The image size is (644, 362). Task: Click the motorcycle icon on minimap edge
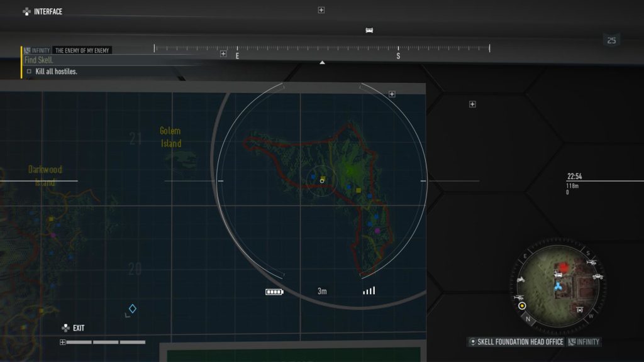point(521,280)
